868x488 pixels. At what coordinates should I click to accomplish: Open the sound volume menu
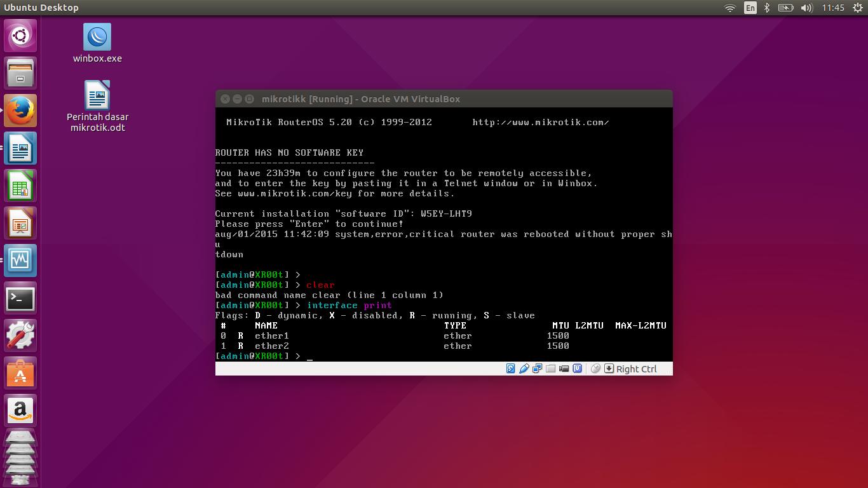click(807, 8)
